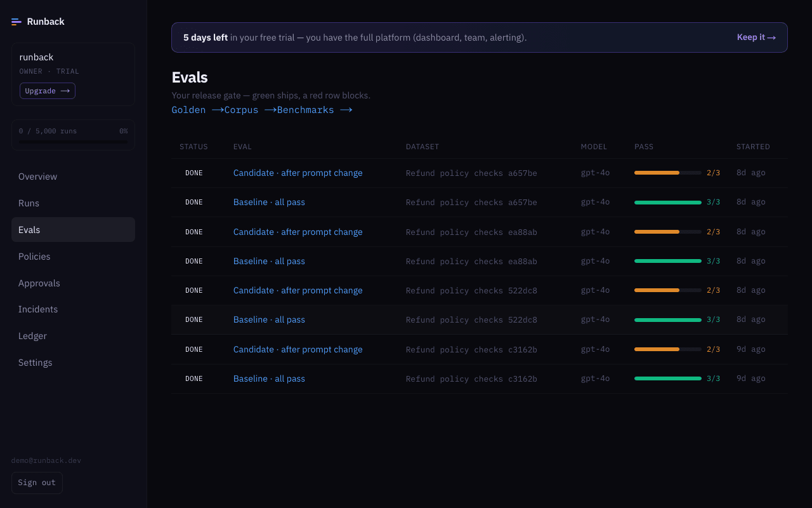Image resolution: width=812 pixels, height=508 pixels.
Task: Click the STARTED column header
Action: [x=753, y=147]
